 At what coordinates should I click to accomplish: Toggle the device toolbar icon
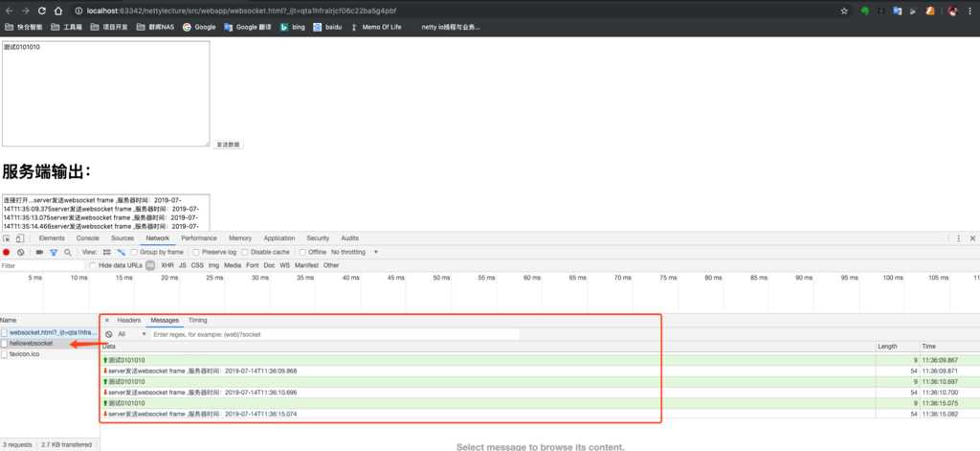point(19,238)
